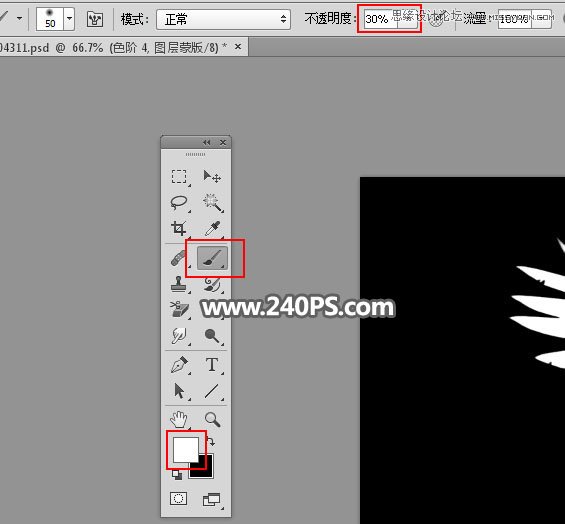The height and width of the screenshot is (524, 565).
Task: Select the Hand tool
Action: (179, 419)
